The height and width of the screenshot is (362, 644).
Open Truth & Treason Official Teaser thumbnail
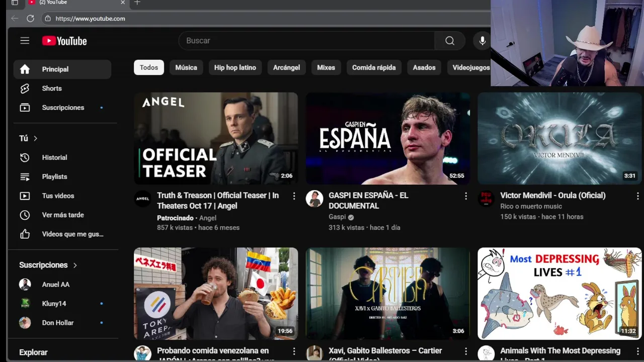(216, 138)
